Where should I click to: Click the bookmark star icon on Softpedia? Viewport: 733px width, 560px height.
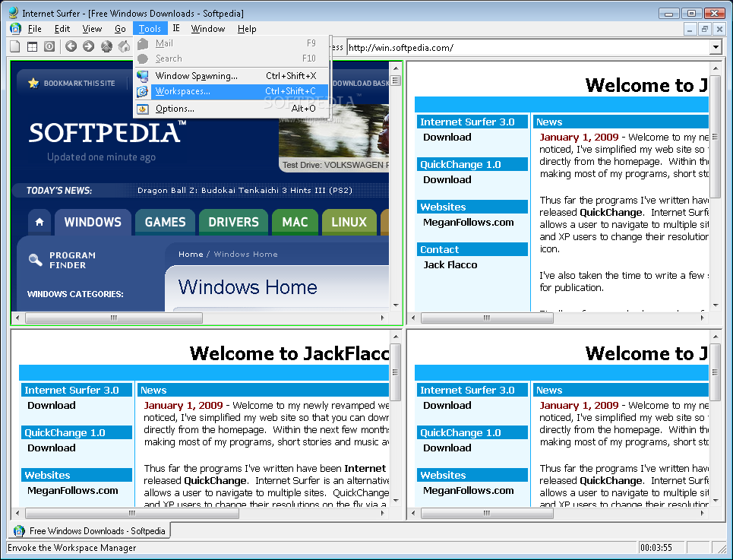tap(33, 84)
